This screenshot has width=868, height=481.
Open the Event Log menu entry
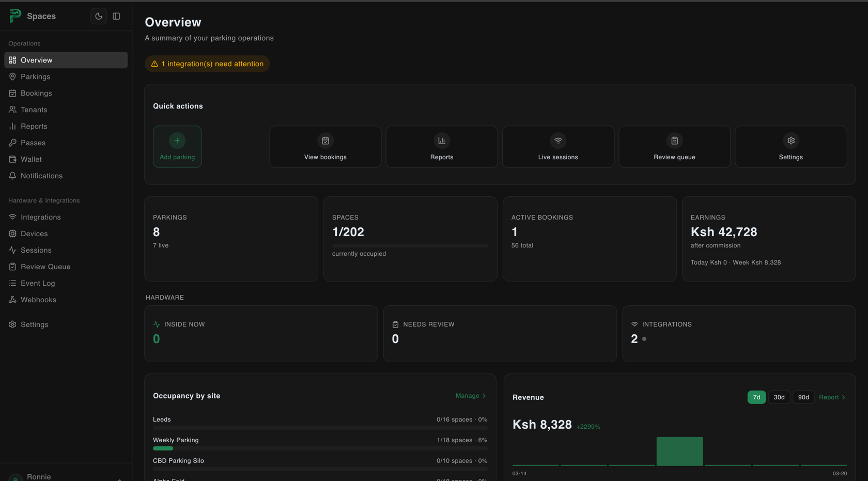tap(37, 283)
